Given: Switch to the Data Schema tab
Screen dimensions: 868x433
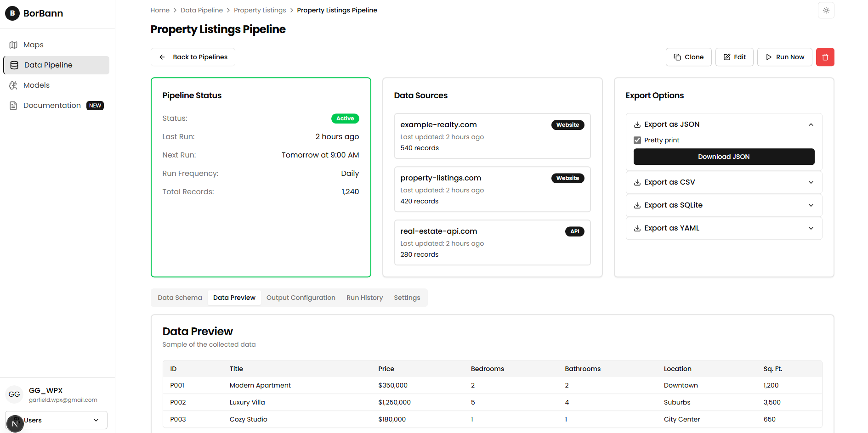Looking at the screenshot, I should click(180, 298).
